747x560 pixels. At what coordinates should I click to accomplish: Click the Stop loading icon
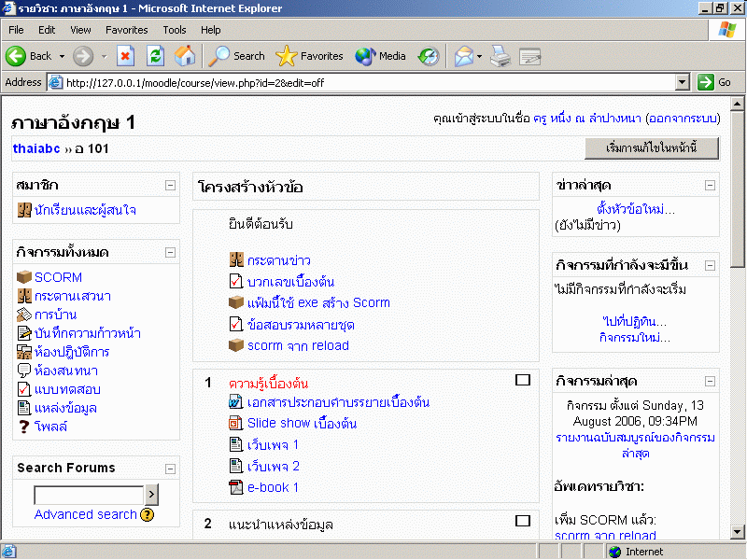(x=125, y=56)
